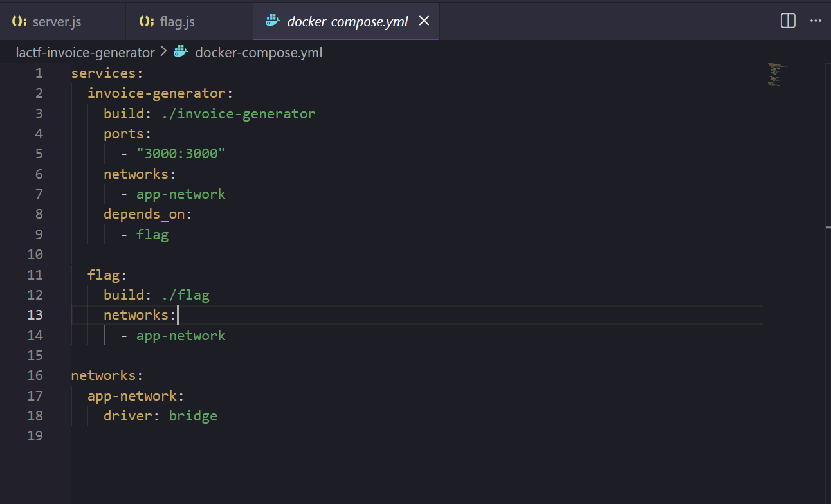Viewport: 831px width, 504px height.
Task: Open the more actions ellipsis menu
Action: pos(816,21)
